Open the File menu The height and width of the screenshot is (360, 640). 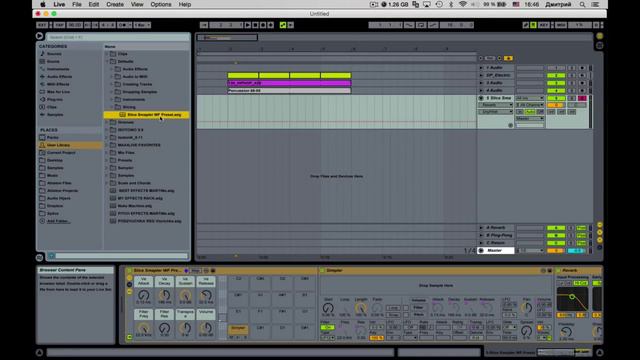77,4
